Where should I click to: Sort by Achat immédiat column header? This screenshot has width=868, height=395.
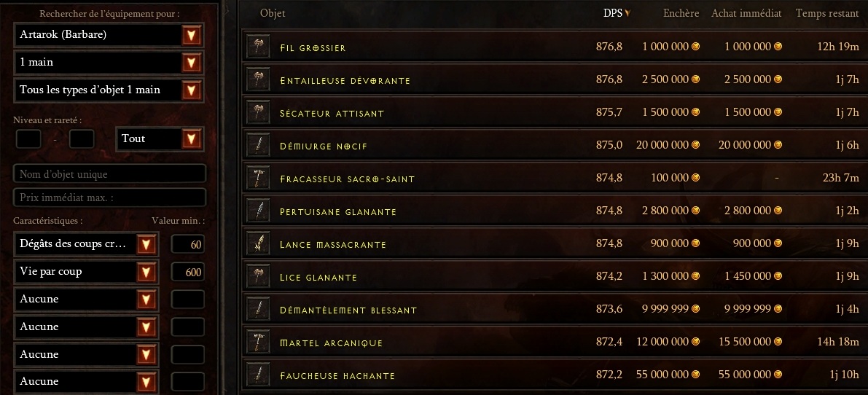[746, 13]
